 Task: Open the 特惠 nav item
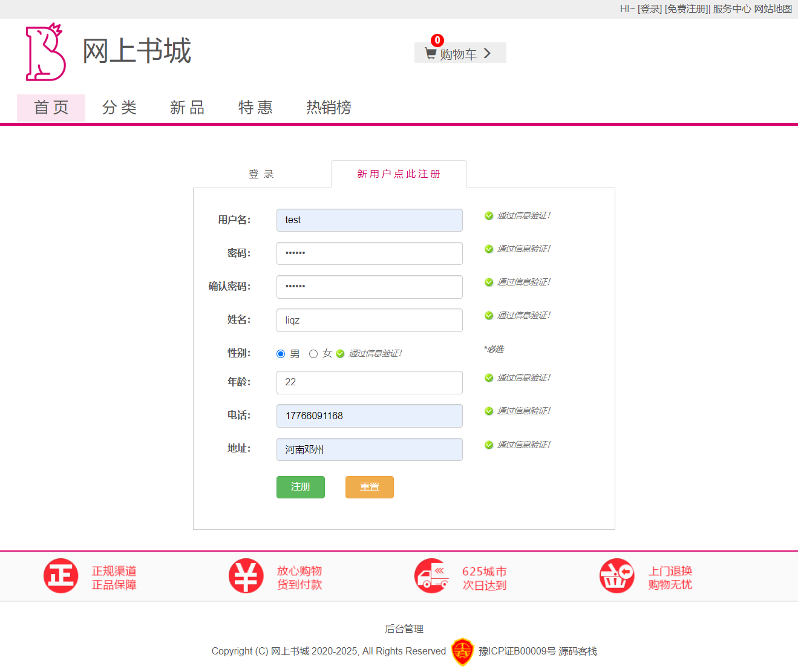click(255, 108)
